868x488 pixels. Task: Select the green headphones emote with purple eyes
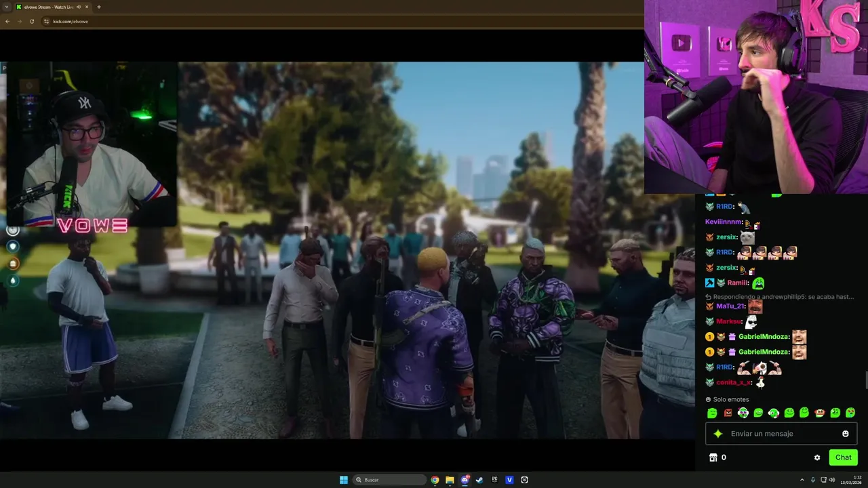(x=743, y=413)
